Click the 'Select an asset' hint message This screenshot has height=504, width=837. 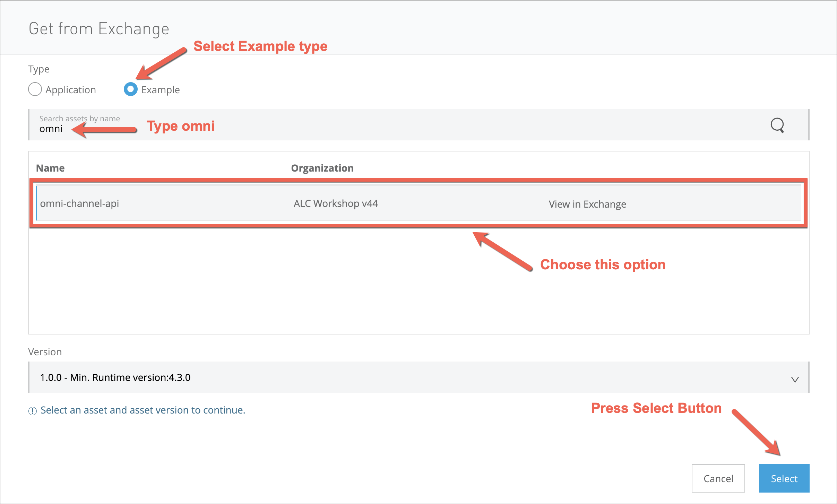point(143,410)
